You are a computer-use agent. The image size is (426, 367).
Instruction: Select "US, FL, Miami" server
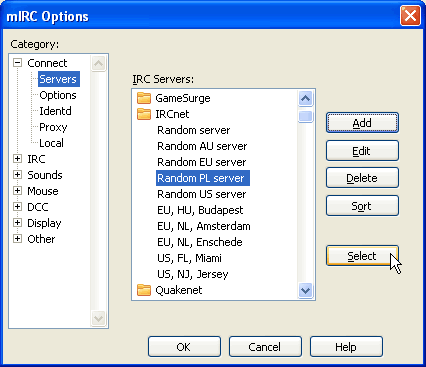(189, 258)
